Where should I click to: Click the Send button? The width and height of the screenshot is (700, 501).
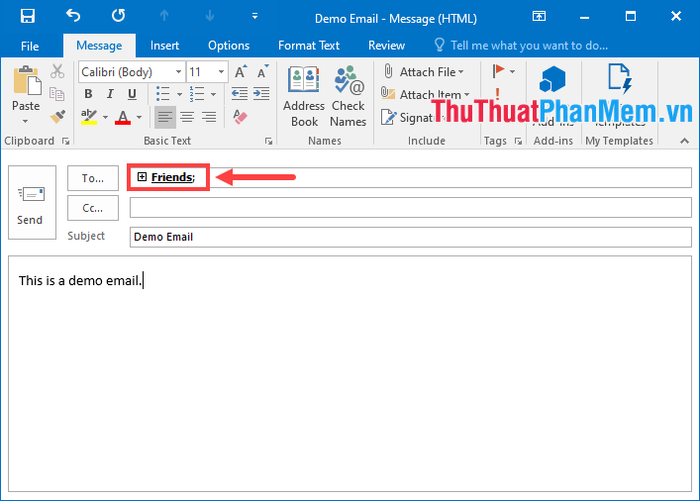pos(31,202)
